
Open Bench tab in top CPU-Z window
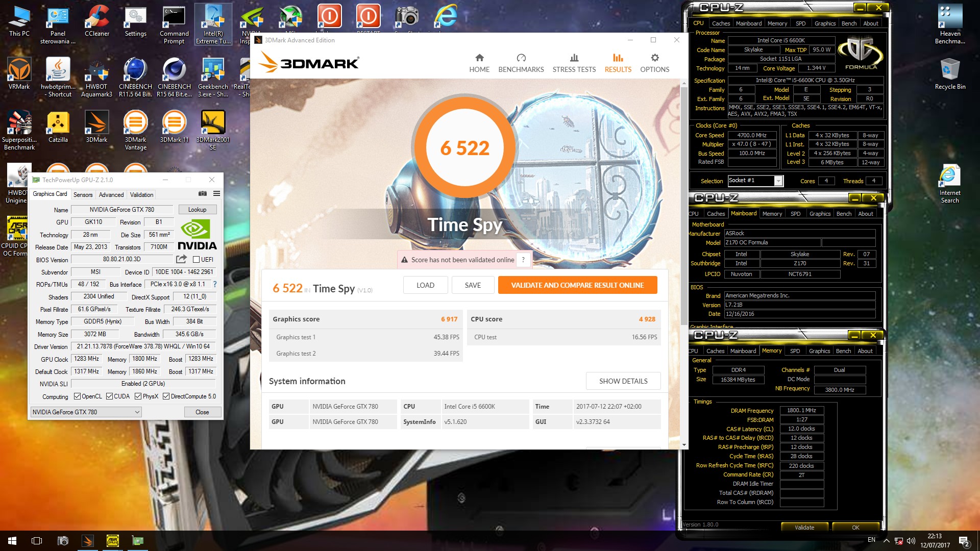(849, 23)
